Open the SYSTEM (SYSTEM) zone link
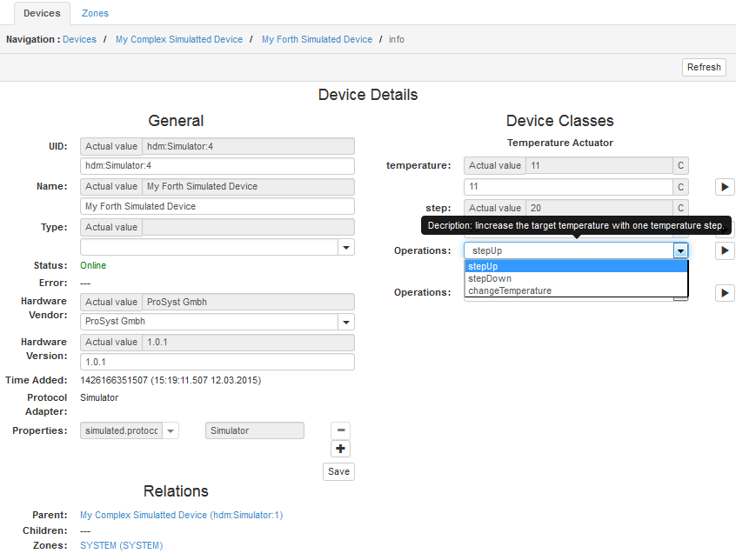736x560 pixels. pyautogui.click(x=121, y=545)
